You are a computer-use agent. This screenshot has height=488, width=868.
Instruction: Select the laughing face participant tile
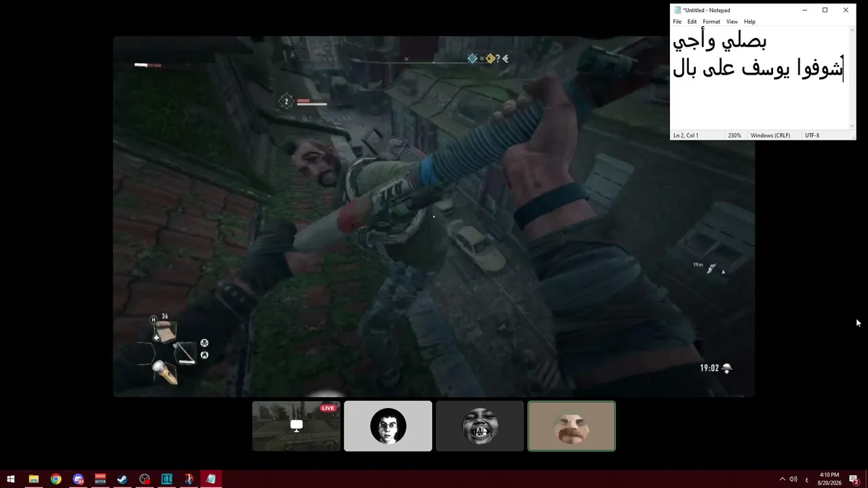[x=479, y=426]
